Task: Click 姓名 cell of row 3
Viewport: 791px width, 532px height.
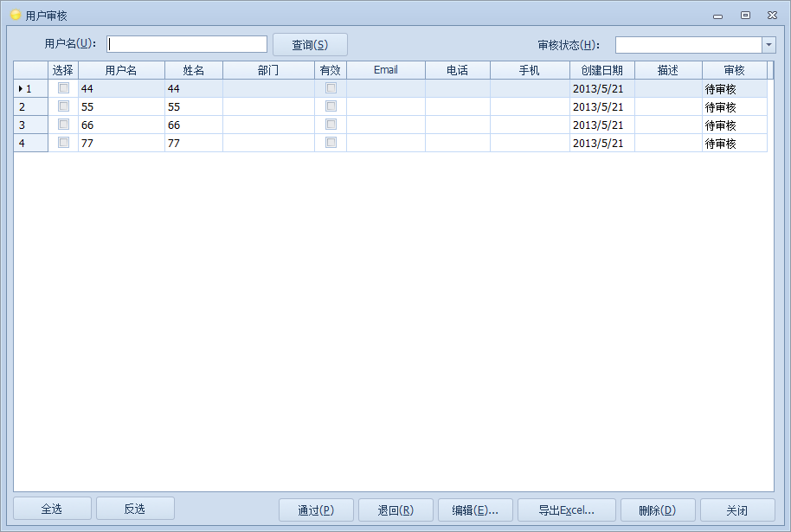Action: (194, 125)
